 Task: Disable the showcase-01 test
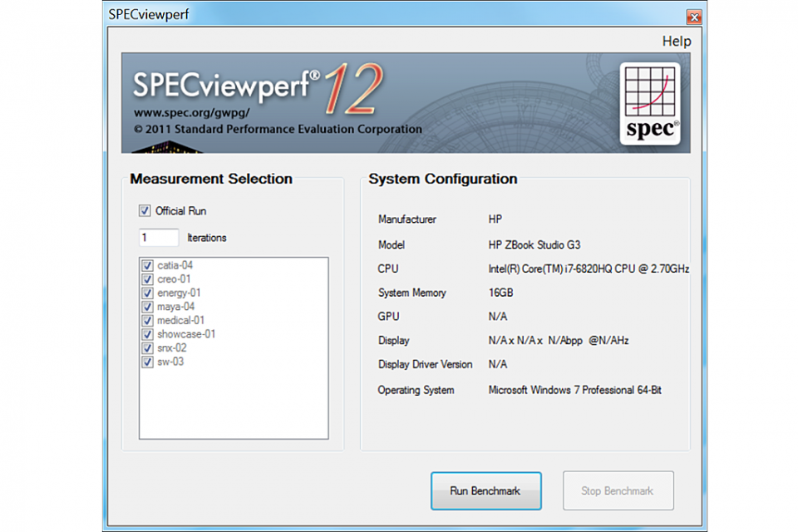(x=147, y=334)
